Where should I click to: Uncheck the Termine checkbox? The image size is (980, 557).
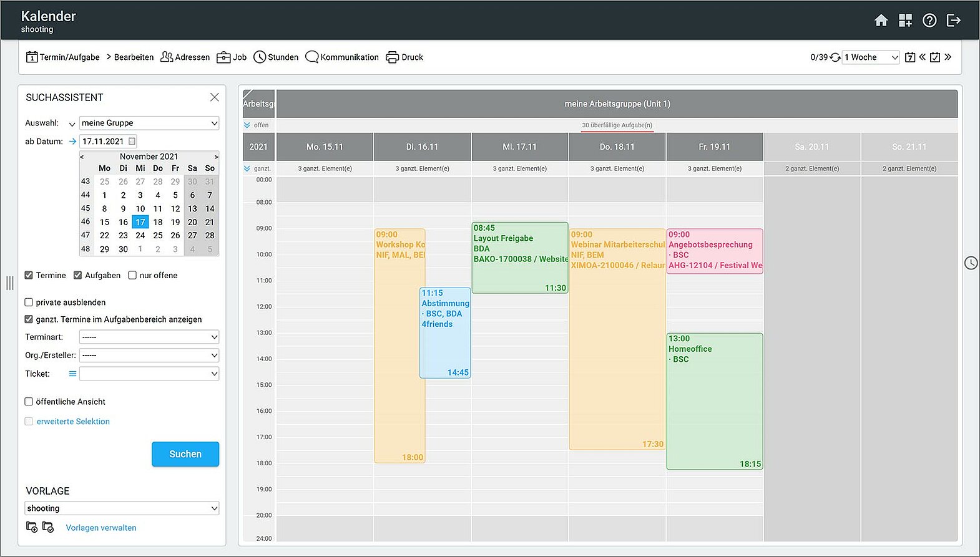[29, 275]
